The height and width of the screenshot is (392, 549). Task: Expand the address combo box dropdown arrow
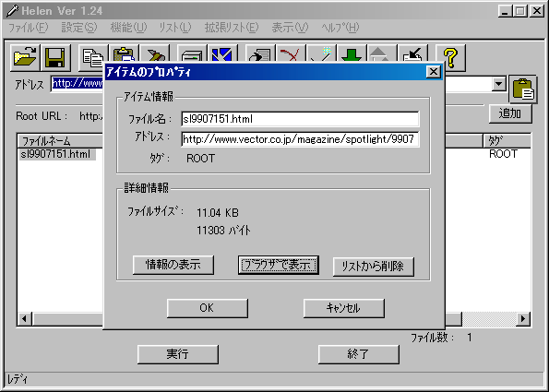(x=498, y=84)
